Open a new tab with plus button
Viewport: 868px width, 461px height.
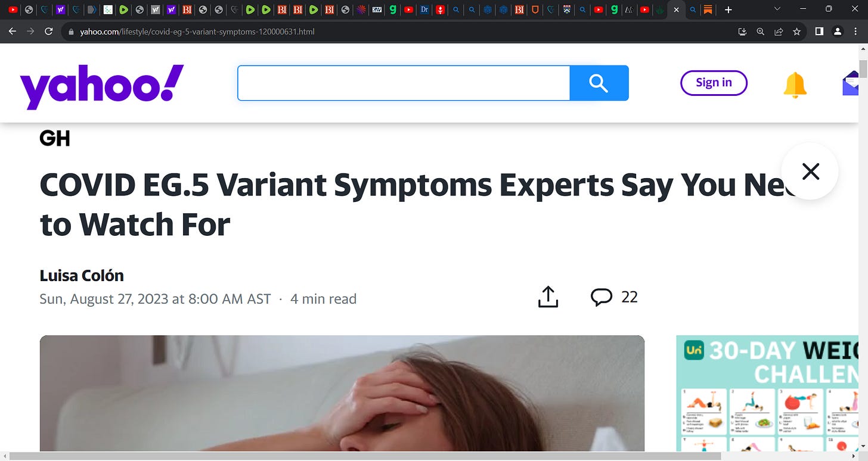pyautogui.click(x=728, y=10)
